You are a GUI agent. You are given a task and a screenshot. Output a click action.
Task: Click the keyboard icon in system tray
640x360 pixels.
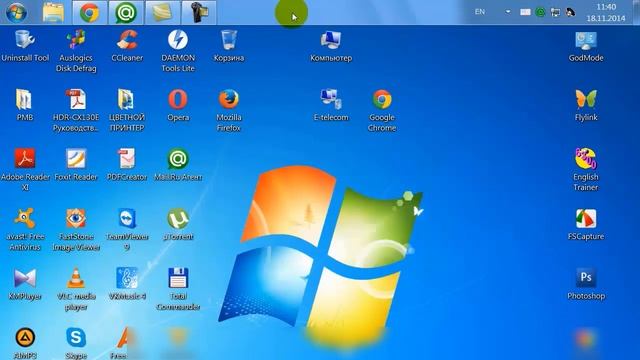[x=525, y=12]
